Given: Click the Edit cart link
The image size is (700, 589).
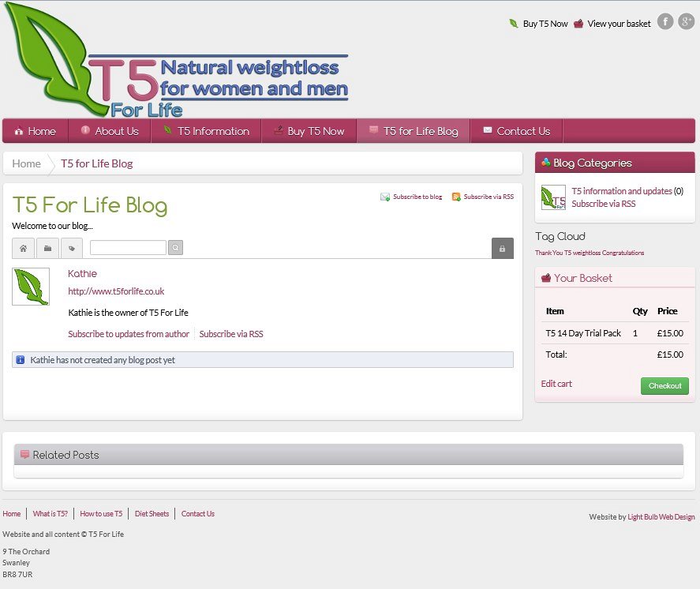Looking at the screenshot, I should (556, 384).
